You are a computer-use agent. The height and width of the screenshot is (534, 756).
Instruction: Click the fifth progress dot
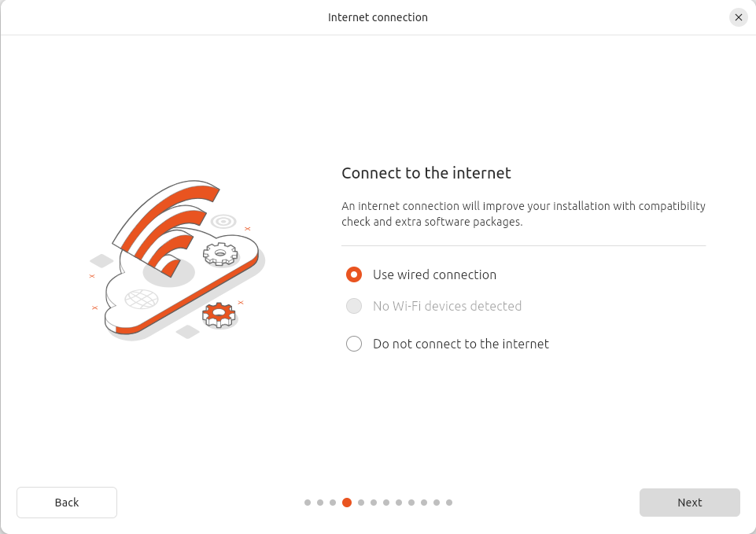point(360,502)
